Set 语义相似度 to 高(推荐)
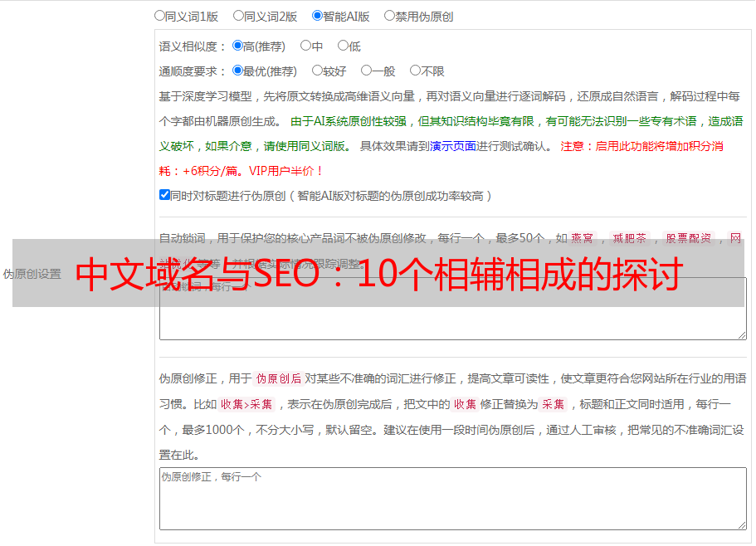This screenshot has height=546, width=756. pyautogui.click(x=237, y=46)
